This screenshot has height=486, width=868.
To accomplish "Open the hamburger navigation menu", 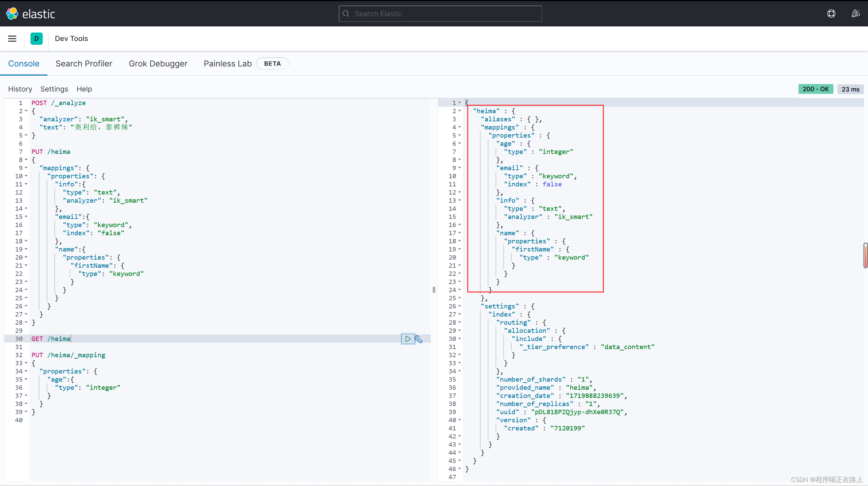I will (12, 39).
